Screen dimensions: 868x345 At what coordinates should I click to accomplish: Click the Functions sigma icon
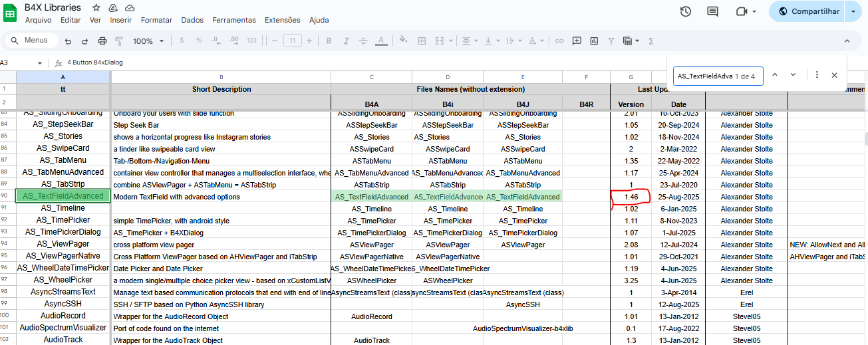click(651, 41)
